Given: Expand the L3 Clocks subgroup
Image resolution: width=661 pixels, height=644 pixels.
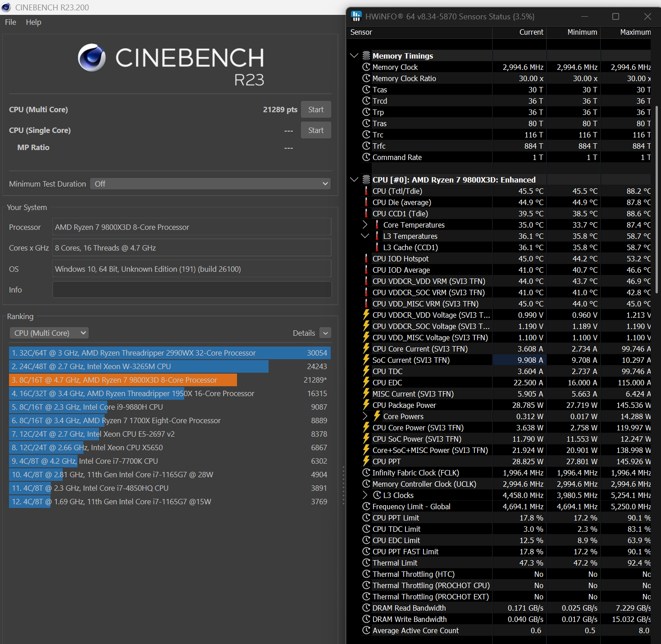Looking at the screenshot, I should pyautogui.click(x=365, y=495).
